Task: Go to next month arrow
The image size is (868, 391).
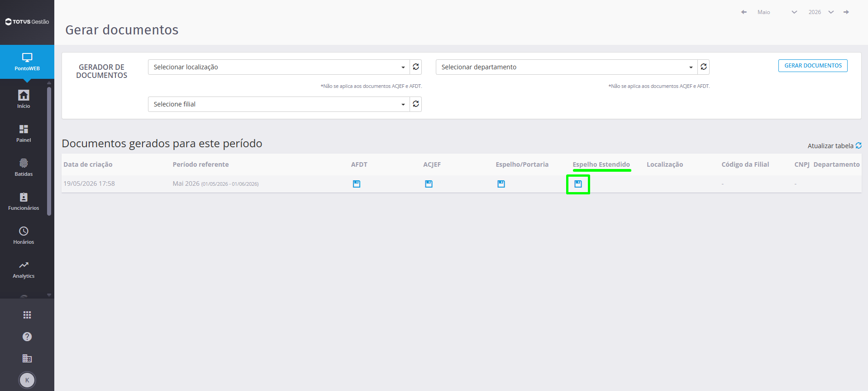Action: 846,12
